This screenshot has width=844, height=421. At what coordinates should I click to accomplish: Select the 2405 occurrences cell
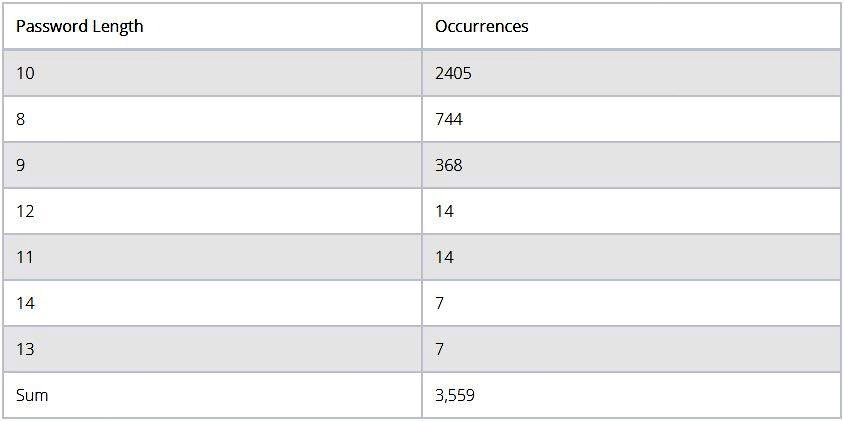point(631,73)
